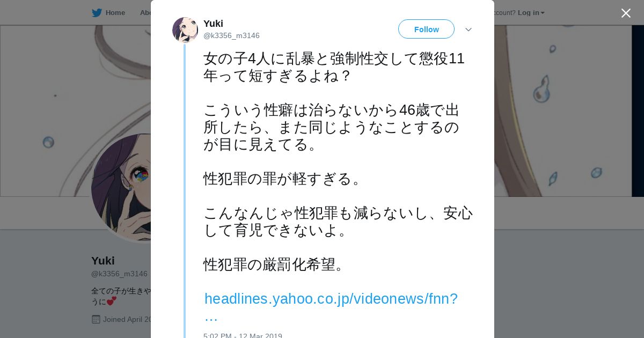Image resolution: width=644 pixels, height=338 pixels.
Task: Click the calendar Joined icon
Action: (x=96, y=319)
